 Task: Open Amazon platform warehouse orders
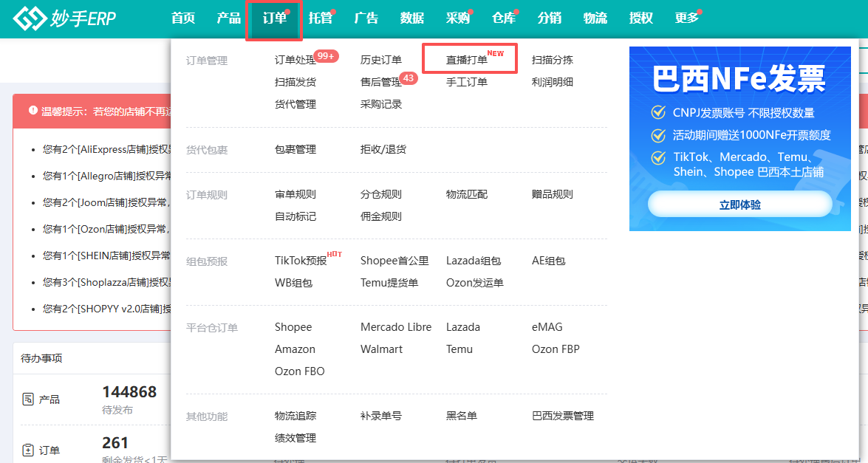(x=295, y=349)
